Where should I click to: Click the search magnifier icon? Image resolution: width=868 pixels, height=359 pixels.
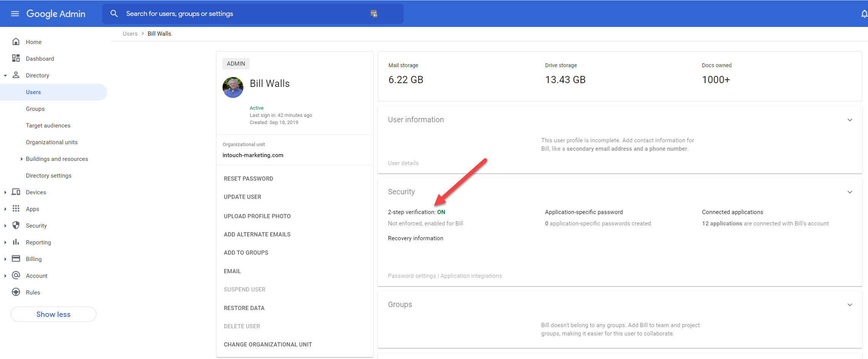point(114,14)
